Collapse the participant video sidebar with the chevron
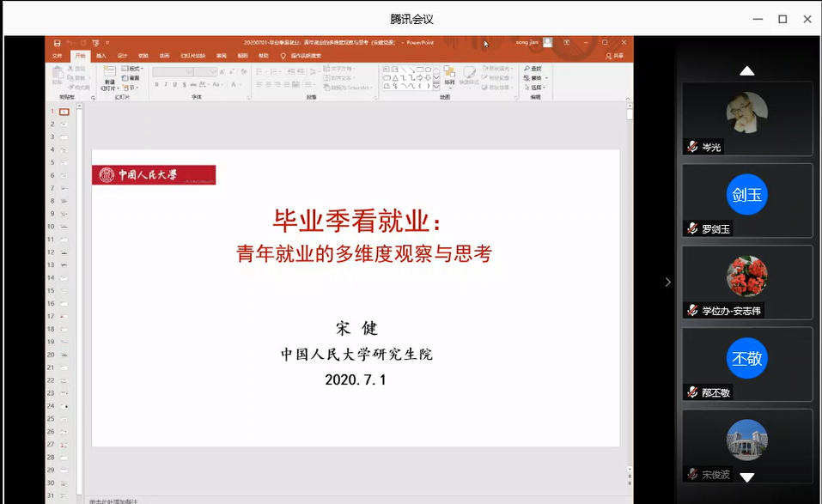This screenshot has height=504, width=822. (668, 282)
